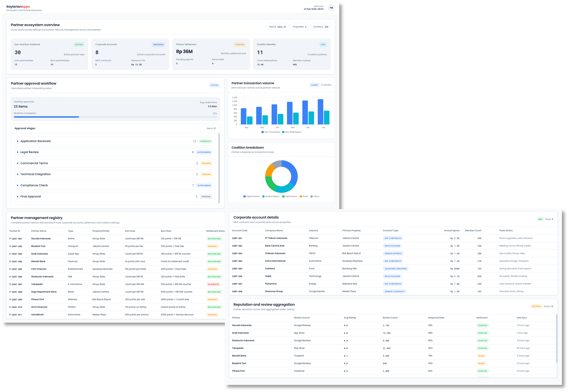This screenshot has width=569, height=392.
Task: Toggle the Earn Transactions chart legend
Action: pyautogui.click(x=271, y=132)
